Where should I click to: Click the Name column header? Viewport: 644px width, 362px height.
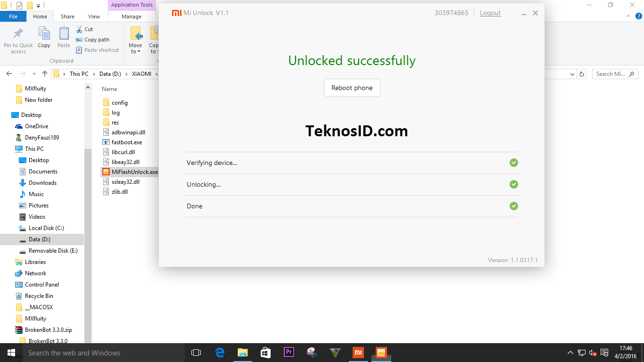click(109, 89)
